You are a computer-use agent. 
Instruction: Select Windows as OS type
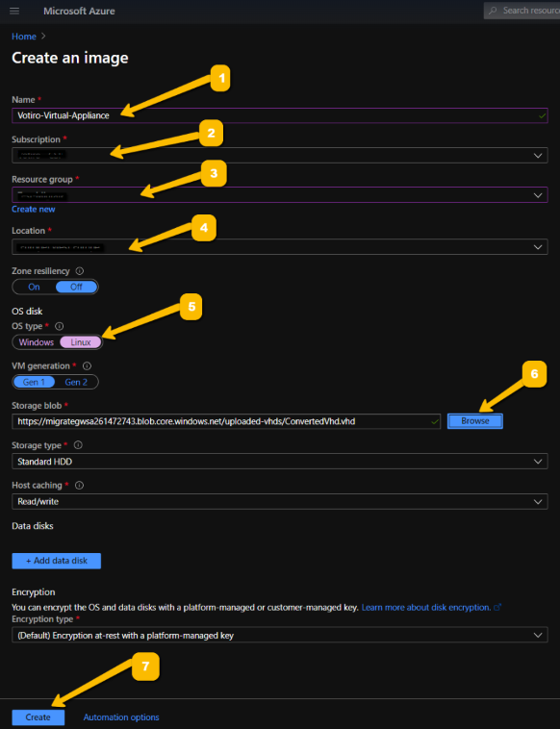click(x=37, y=342)
